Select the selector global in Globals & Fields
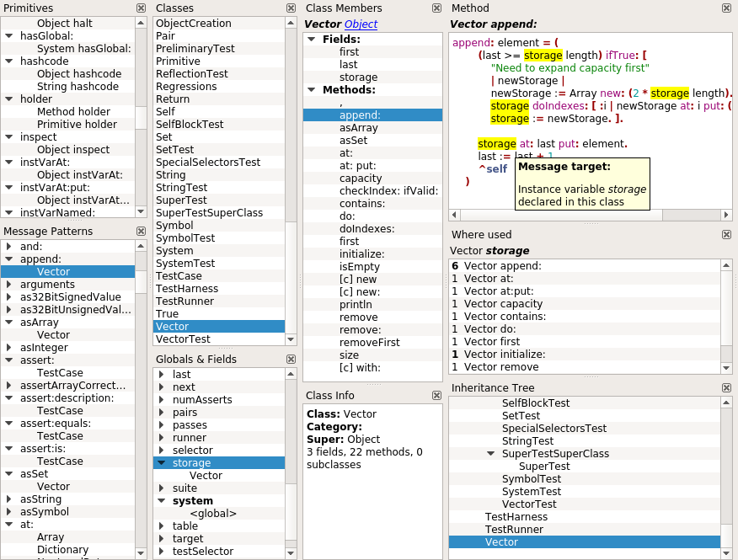This screenshot has width=738, height=560. pos(194,450)
